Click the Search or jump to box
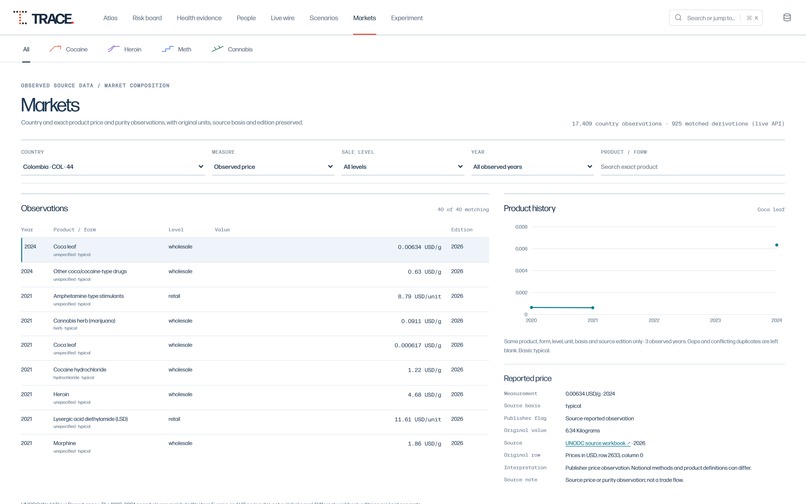The height and width of the screenshot is (504, 806). coord(716,17)
